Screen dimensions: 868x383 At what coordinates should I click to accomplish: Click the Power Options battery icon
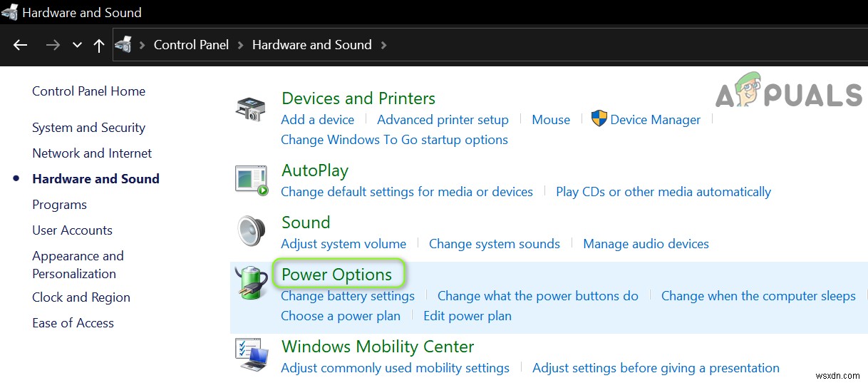[x=251, y=283]
